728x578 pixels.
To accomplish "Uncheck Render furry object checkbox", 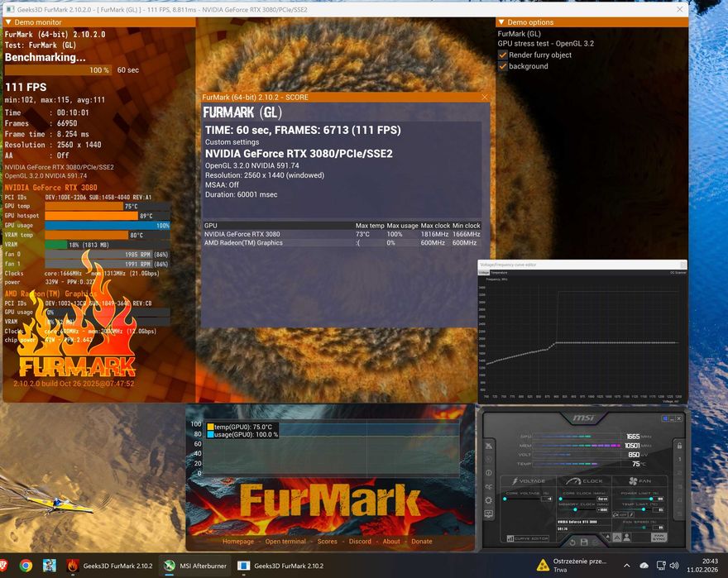I will 503,55.
